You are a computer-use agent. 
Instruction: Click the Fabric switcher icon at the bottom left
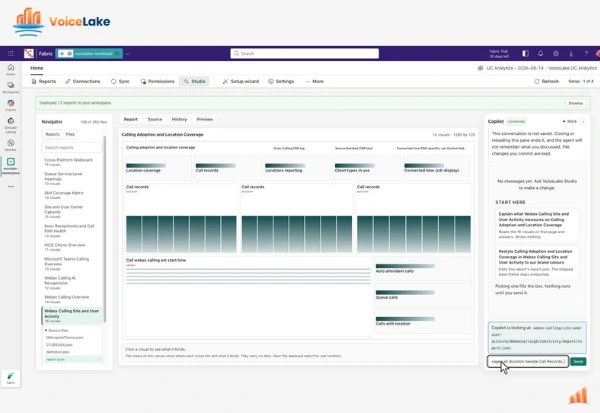11,378
